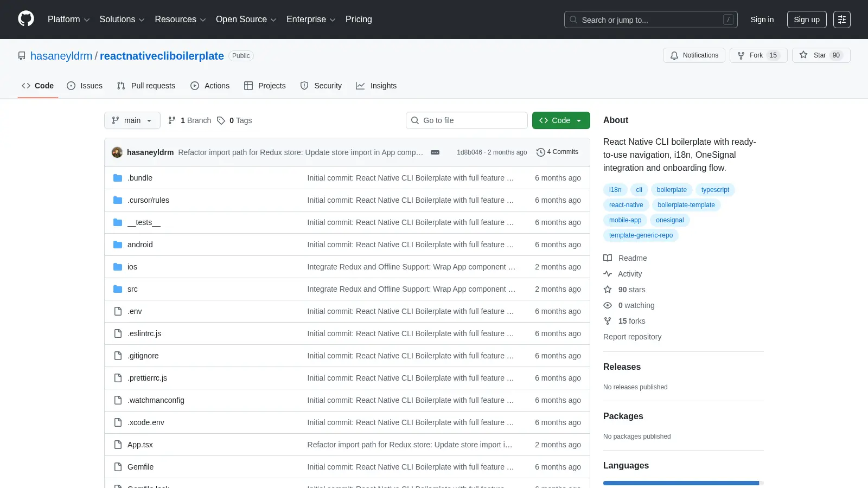Click the App.tsx file icon

tap(118, 445)
